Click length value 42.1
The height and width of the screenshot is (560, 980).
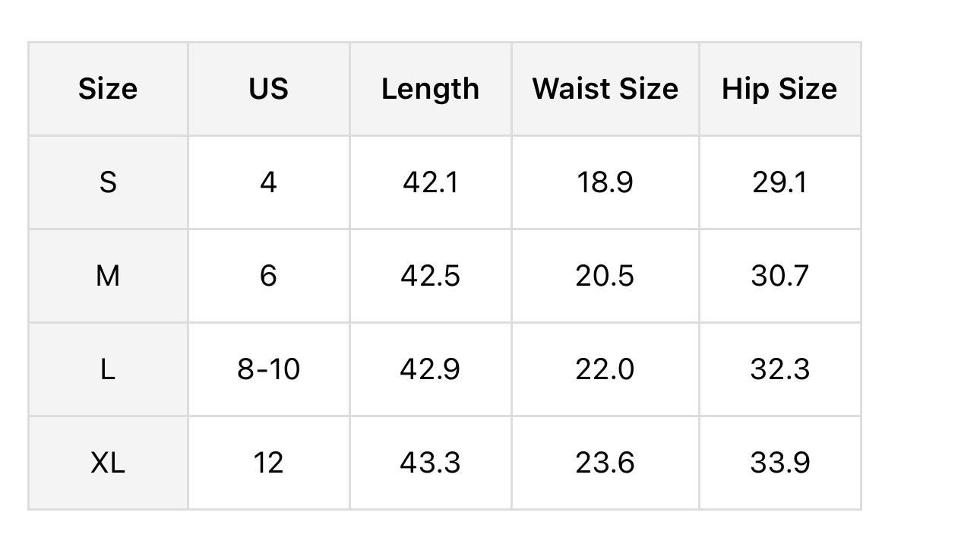coord(430,182)
